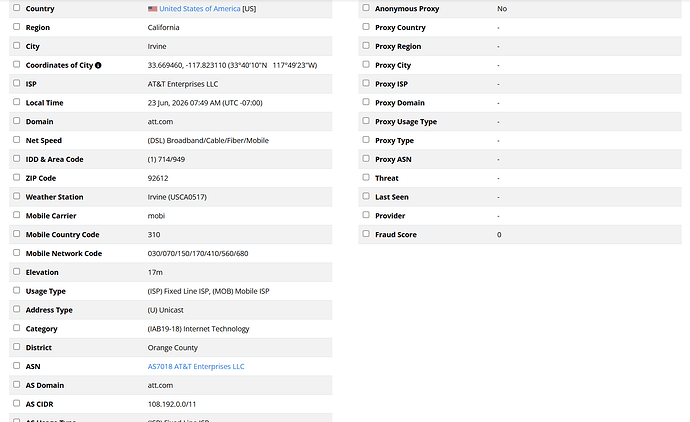Click the Local Time value 23 Jun, 2026
The image size is (690, 422).
pyautogui.click(x=168, y=103)
